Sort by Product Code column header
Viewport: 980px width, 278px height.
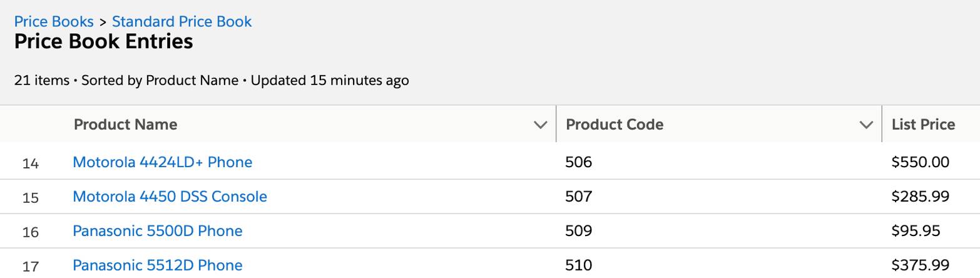click(614, 125)
